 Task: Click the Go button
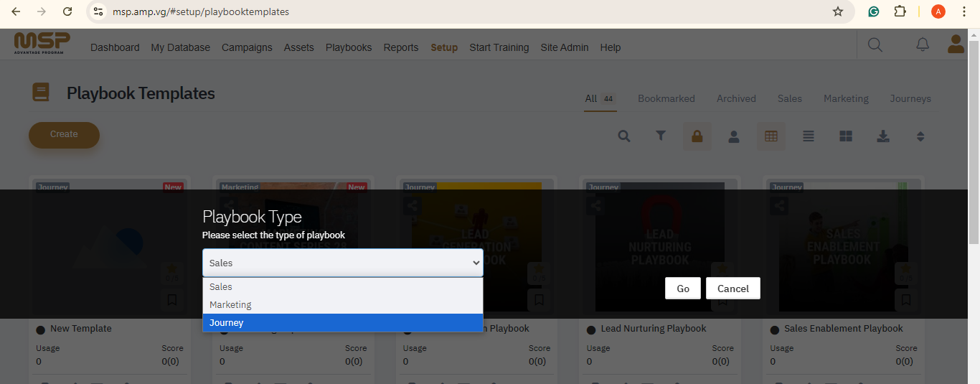pos(683,289)
